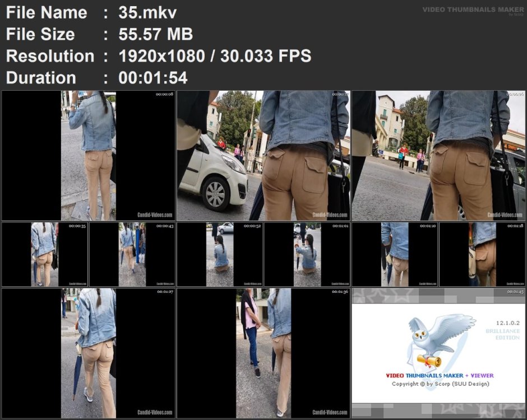
Task: Click the 12.1.0.2 Brilliance Edition label
Action: [x=503, y=330]
